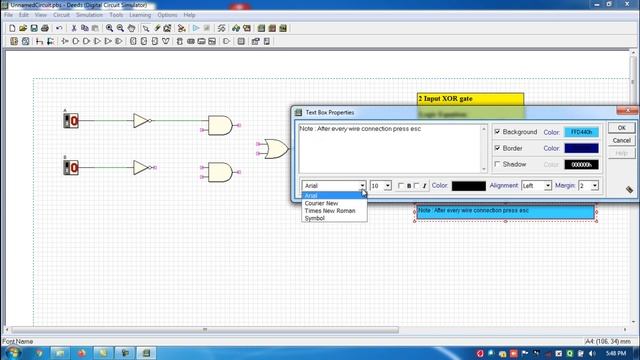Copy selection using the toolbar copy icon
Screen dimensions: 640x360
coord(84,28)
